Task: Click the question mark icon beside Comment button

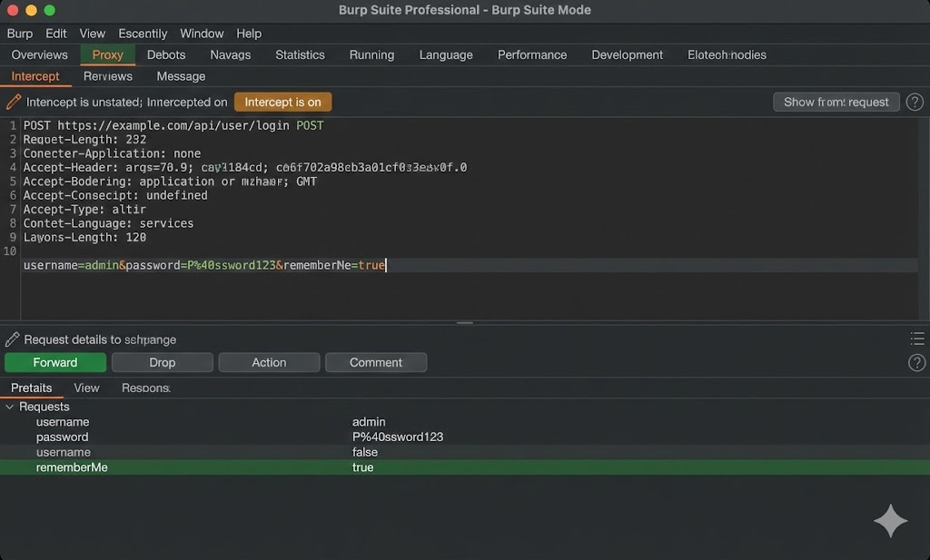Action: (x=915, y=362)
